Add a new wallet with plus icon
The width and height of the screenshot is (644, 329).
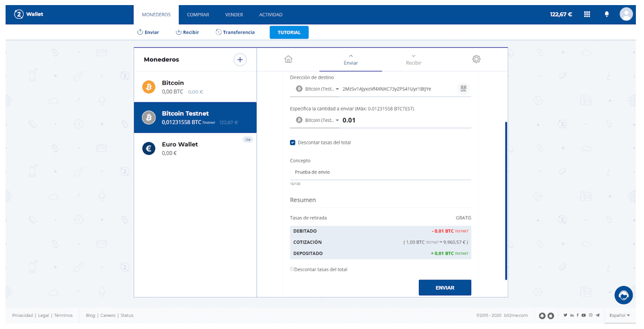(240, 60)
